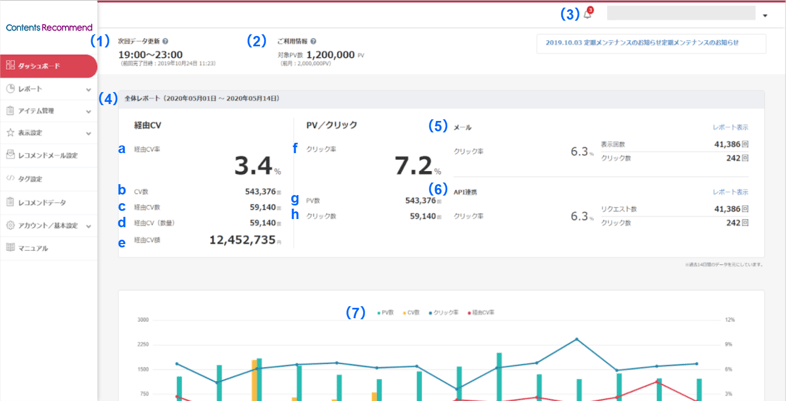Viewport: 786px width, 401px height.
Task: Open the ダッシュボード menu item
Action: 48,66
